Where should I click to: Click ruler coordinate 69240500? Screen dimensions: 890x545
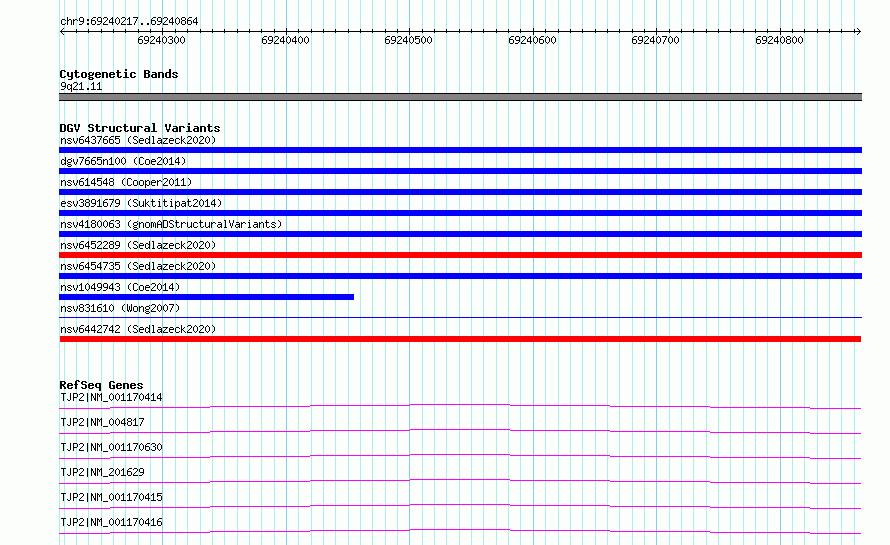click(x=408, y=40)
